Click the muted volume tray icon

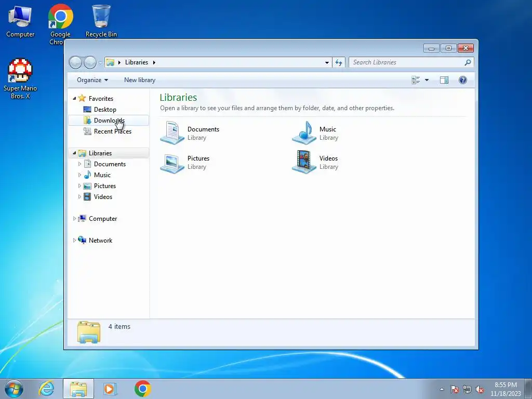480,389
